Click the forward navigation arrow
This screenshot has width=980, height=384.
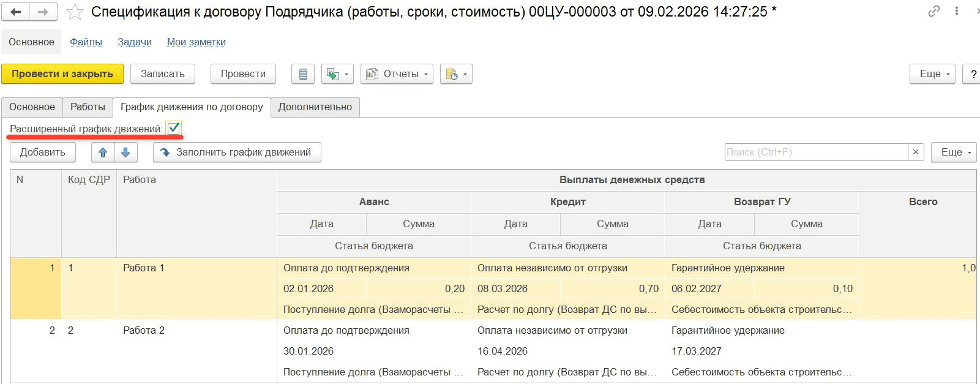(43, 12)
